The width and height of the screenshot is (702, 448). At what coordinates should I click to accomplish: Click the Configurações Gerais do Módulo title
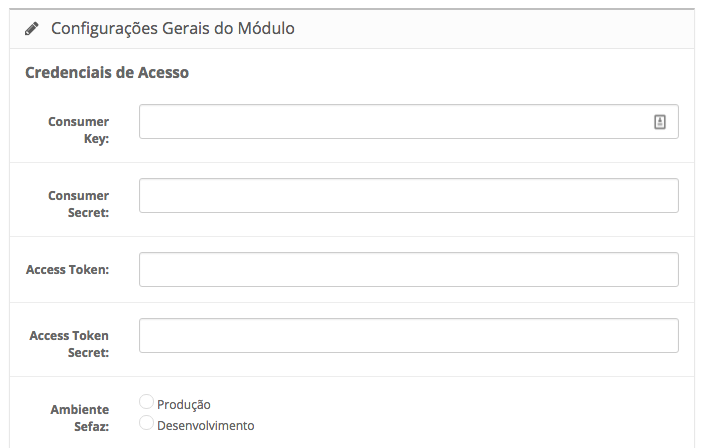tap(173, 29)
